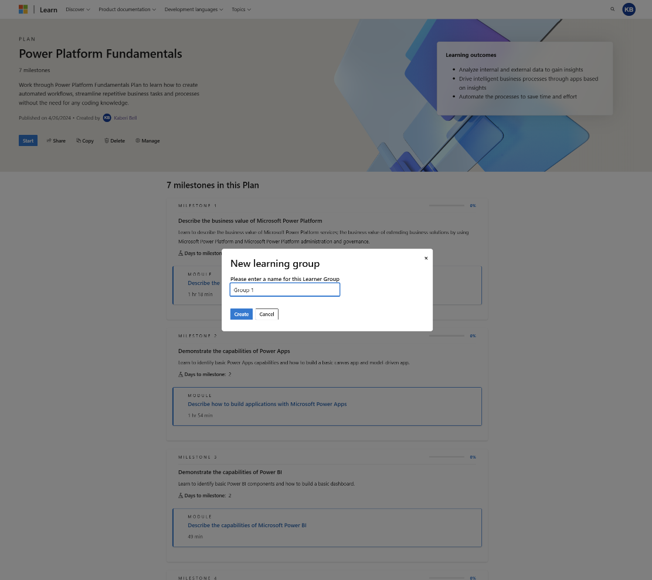Click the Milestone 3 hourglass days icon
652x580 pixels.
point(180,495)
